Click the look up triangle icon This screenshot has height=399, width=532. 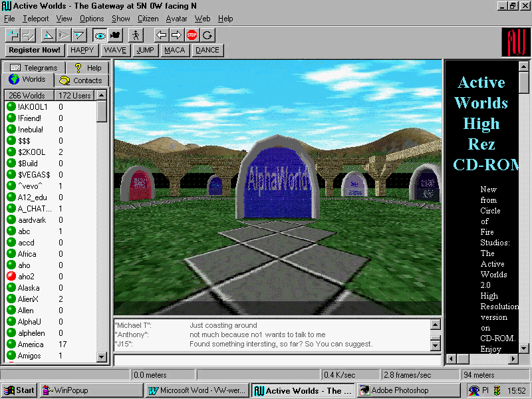click(49, 35)
